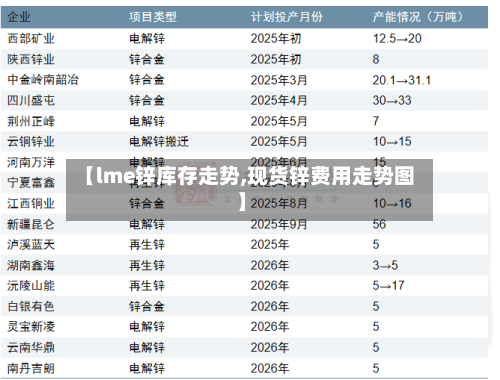Click 2025年初 in the 西部矿业 row
500x380 pixels.
pos(276,39)
